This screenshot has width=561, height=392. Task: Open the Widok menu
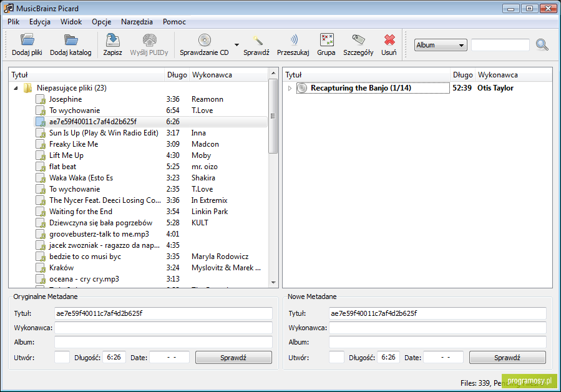[71, 22]
